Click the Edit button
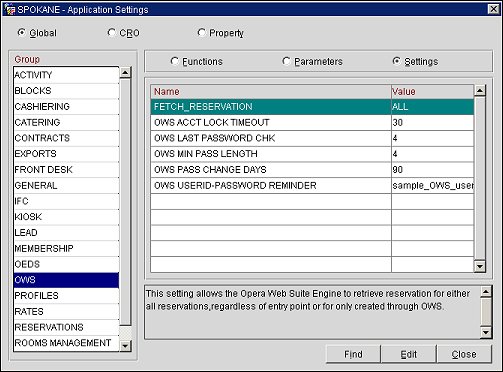Image resolution: width=503 pixels, height=372 pixels. coord(409,354)
